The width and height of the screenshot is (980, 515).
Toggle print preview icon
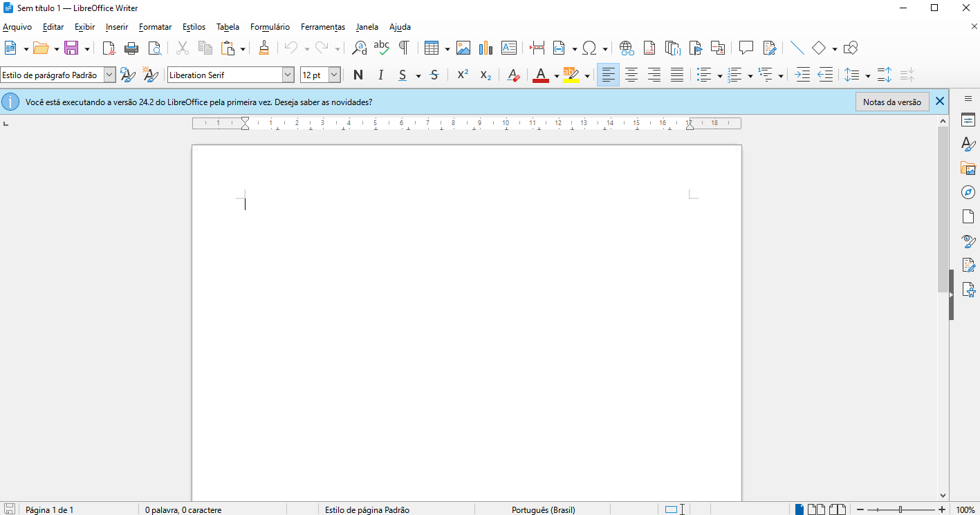pyautogui.click(x=154, y=48)
